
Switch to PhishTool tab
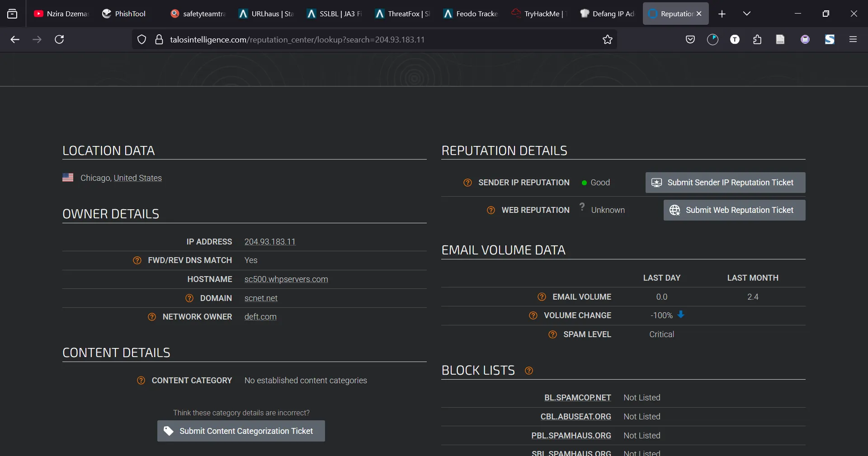pos(130,14)
